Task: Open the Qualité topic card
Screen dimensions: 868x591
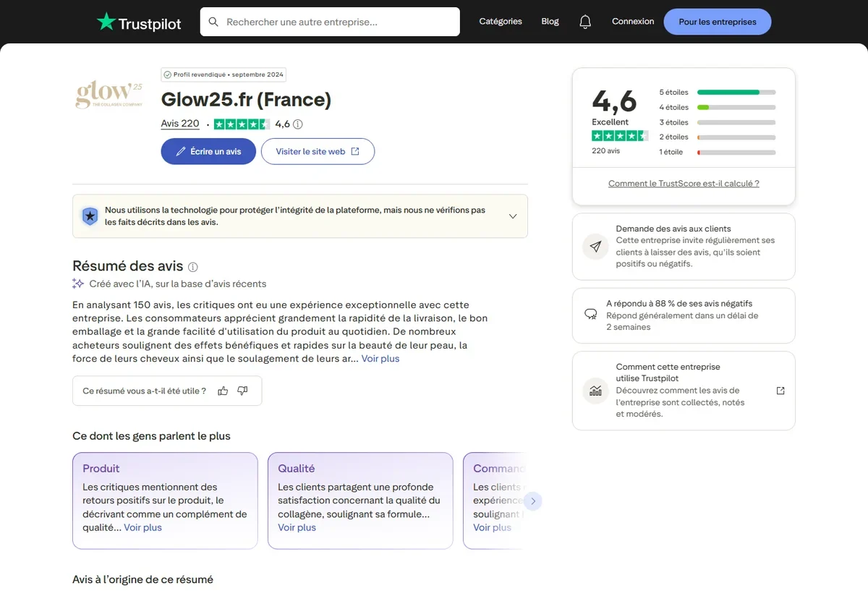Action: (360, 501)
